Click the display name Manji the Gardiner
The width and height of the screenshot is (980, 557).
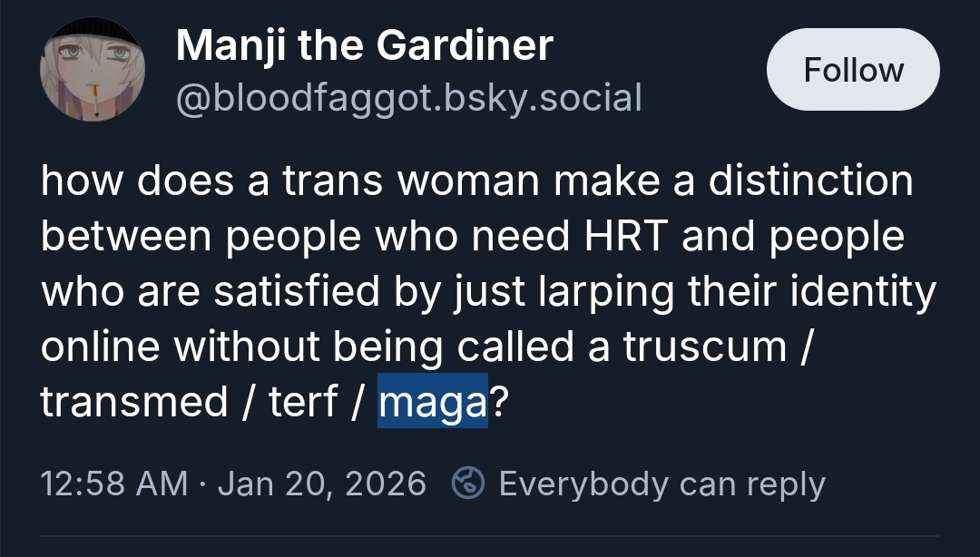(x=364, y=45)
